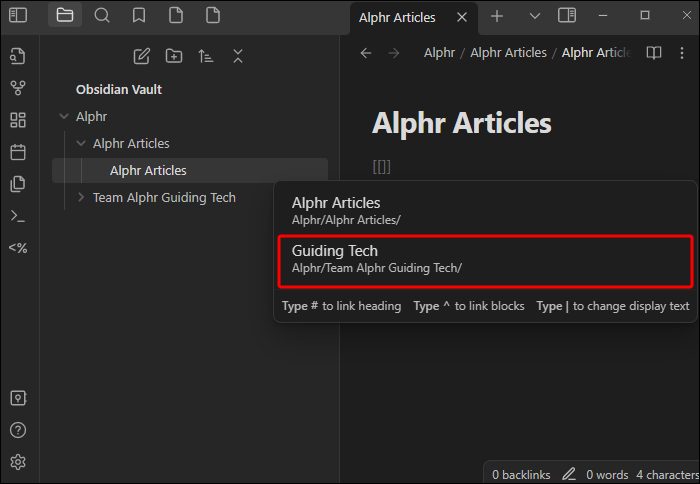This screenshot has width=700, height=484.
Task: Open the Graph view ribbon icon
Action: tap(17, 88)
